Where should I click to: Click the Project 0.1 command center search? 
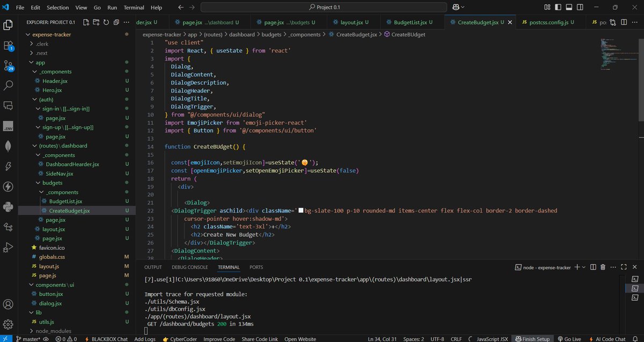(325, 8)
